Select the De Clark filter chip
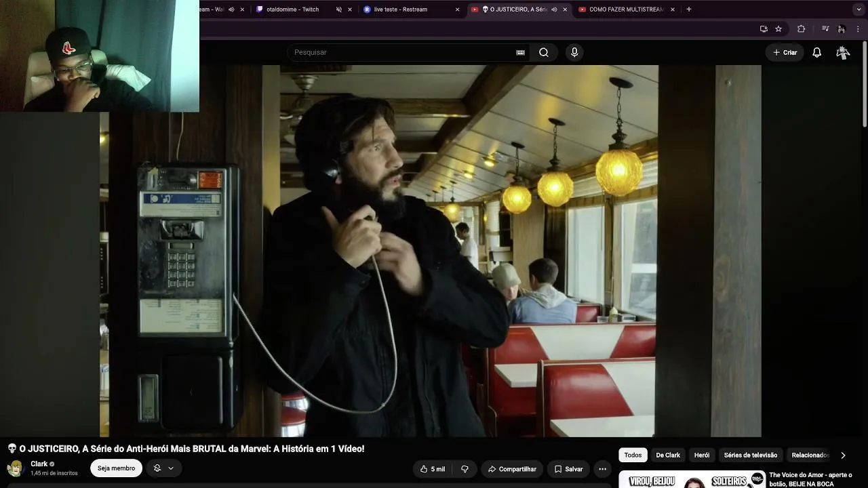Image resolution: width=868 pixels, height=488 pixels. click(668, 455)
